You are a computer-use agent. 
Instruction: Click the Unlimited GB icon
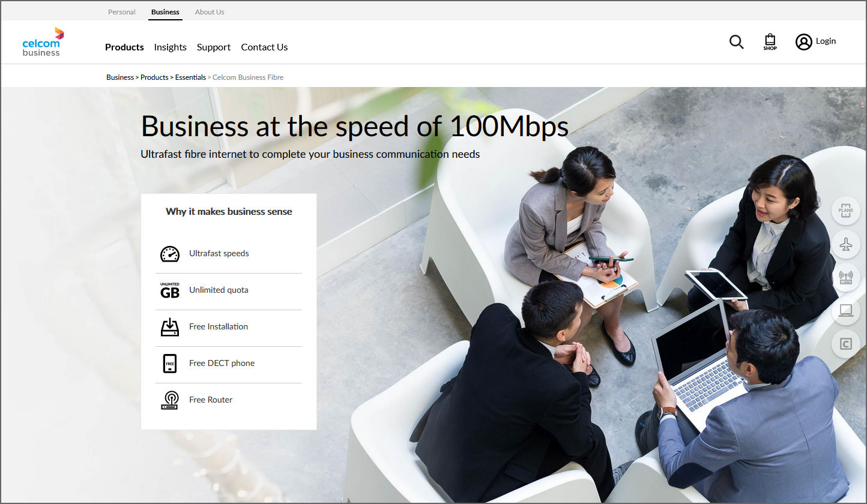170,290
